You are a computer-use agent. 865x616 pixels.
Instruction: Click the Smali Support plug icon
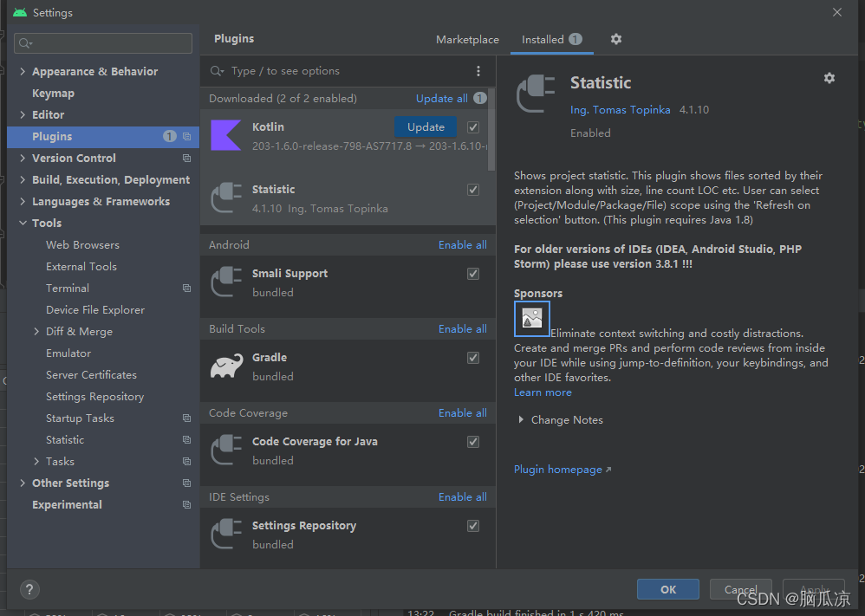pyautogui.click(x=226, y=282)
